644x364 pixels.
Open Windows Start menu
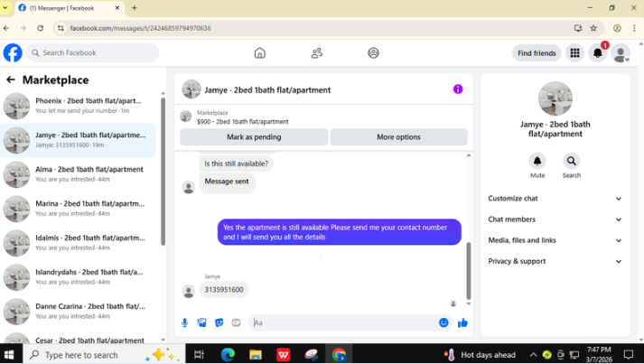[x=9, y=355]
